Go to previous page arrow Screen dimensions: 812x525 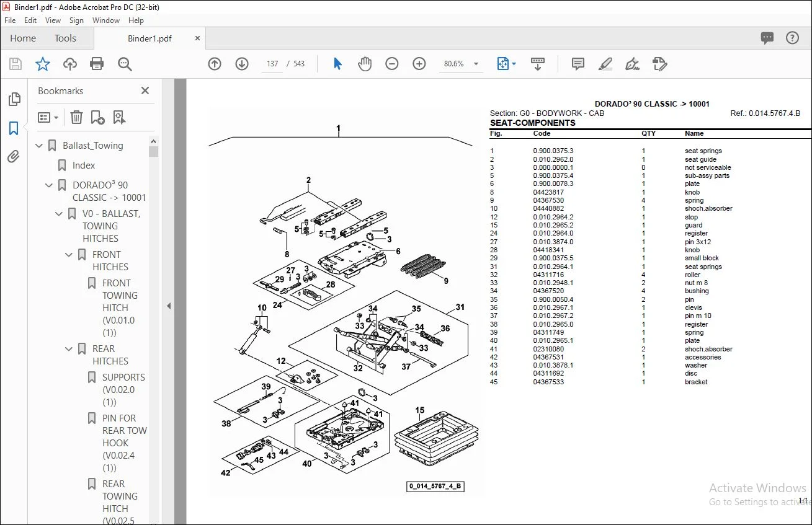215,64
